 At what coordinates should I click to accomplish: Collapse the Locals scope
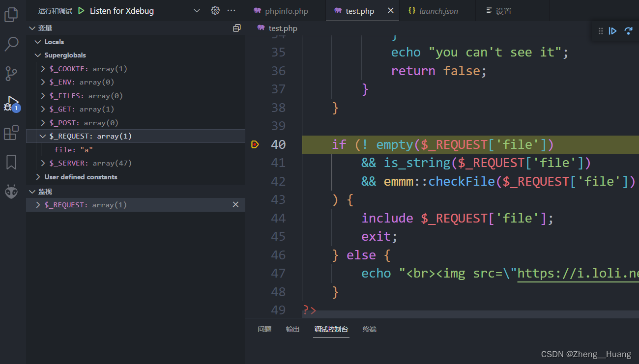[38, 42]
